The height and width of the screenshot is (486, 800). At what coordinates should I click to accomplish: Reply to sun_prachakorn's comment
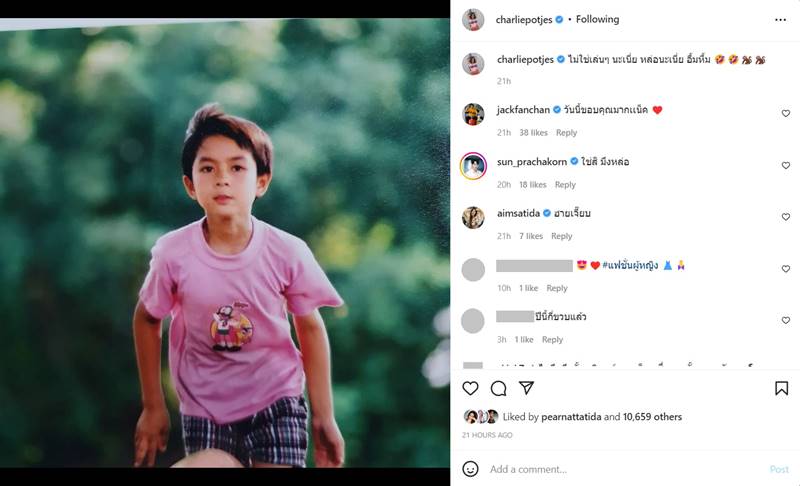(x=565, y=185)
